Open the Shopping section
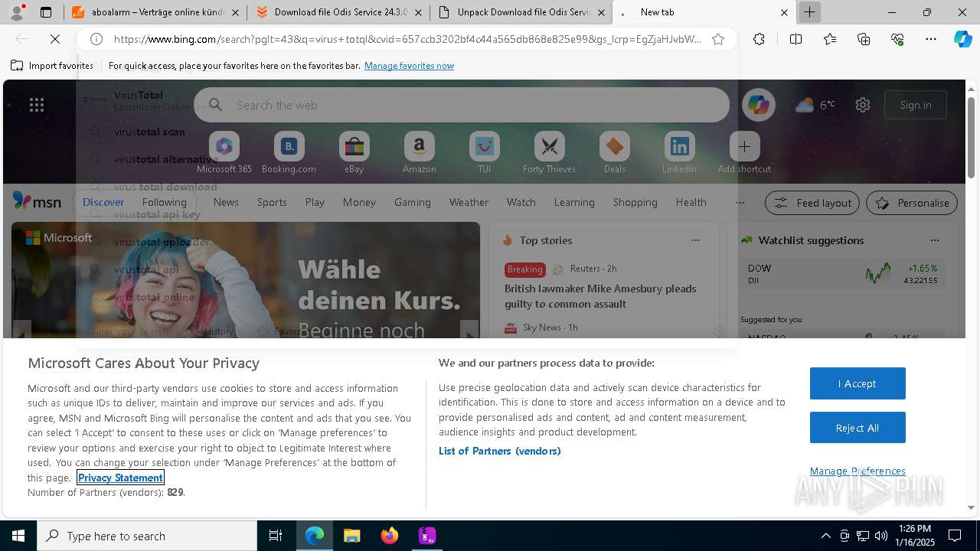980x551 pixels. coord(635,202)
